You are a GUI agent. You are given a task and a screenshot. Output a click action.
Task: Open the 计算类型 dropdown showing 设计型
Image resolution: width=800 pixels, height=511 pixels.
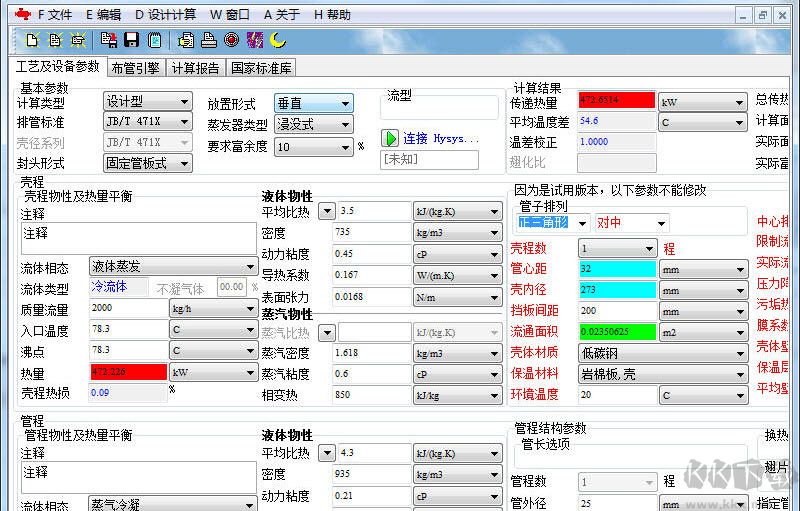click(x=147, y=102)
